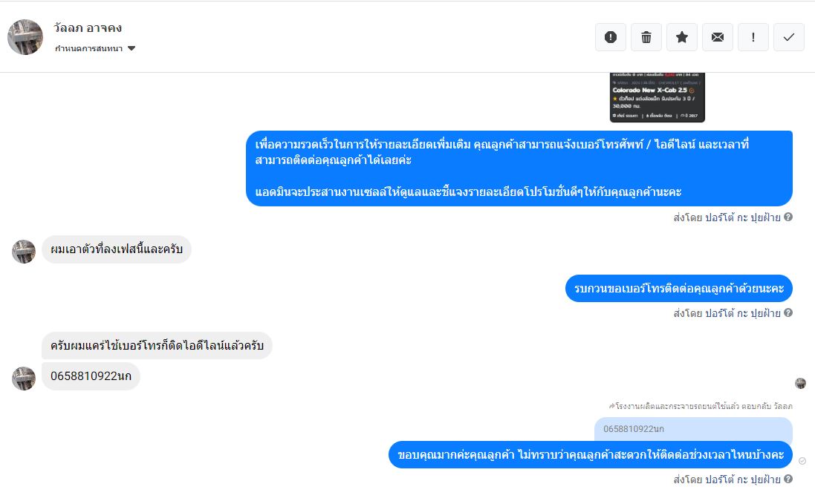Click help icon under the long admin message
The height and width of the screenshot is (504, 815).
pyautogui.click(x=788, y=217)
